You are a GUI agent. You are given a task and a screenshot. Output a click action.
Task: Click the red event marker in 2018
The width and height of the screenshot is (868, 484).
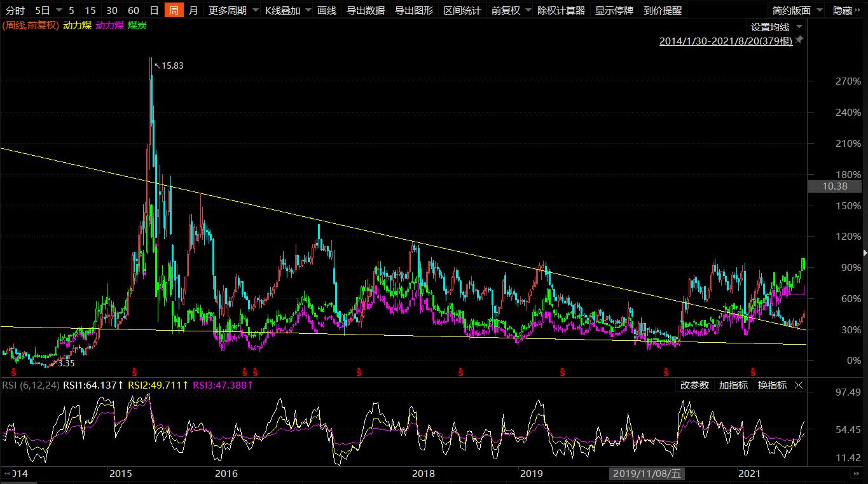462,371
